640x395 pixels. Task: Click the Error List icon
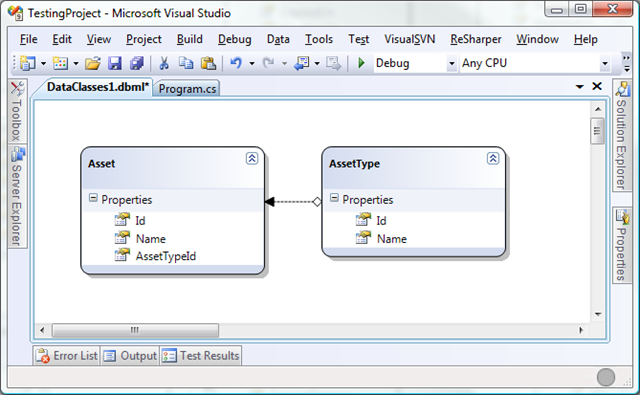pos(42,356)
